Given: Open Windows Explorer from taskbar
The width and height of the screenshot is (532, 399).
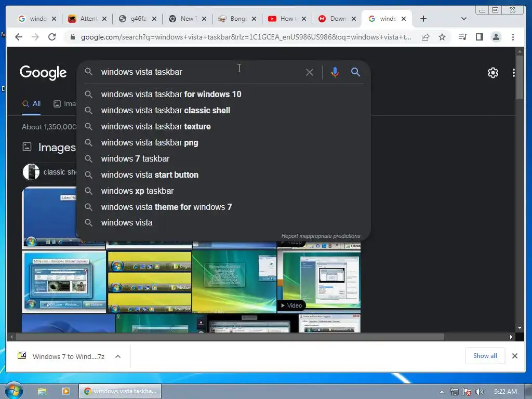Looking at the screenshot, I should click(x=42, y=391).
